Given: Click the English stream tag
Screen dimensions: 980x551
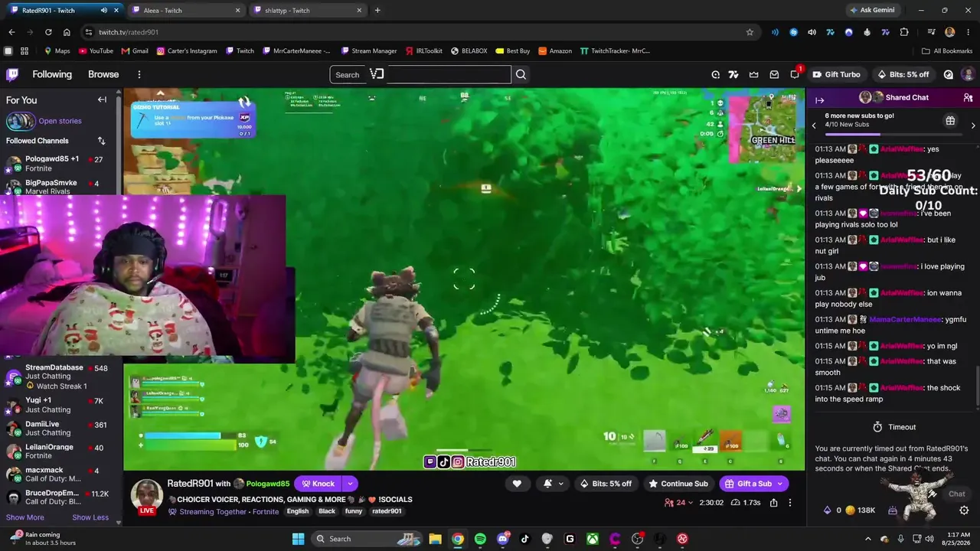Looking at the screenshot, I should pos(298,511).
